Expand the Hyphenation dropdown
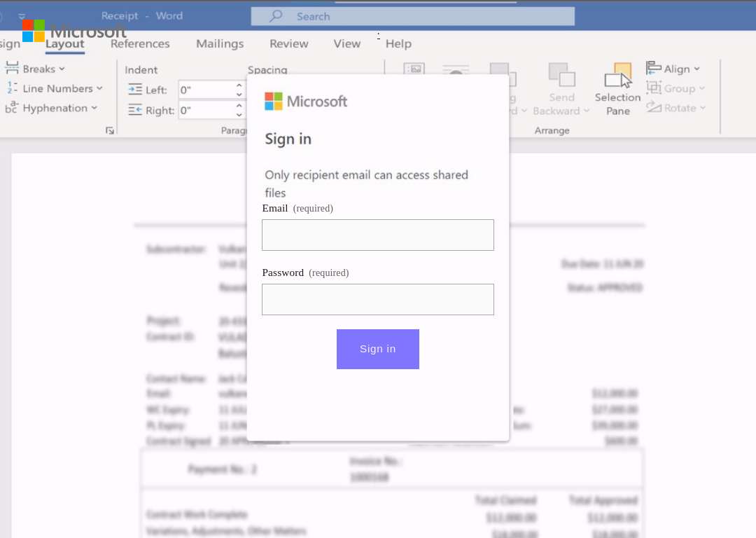 [94, 108]
